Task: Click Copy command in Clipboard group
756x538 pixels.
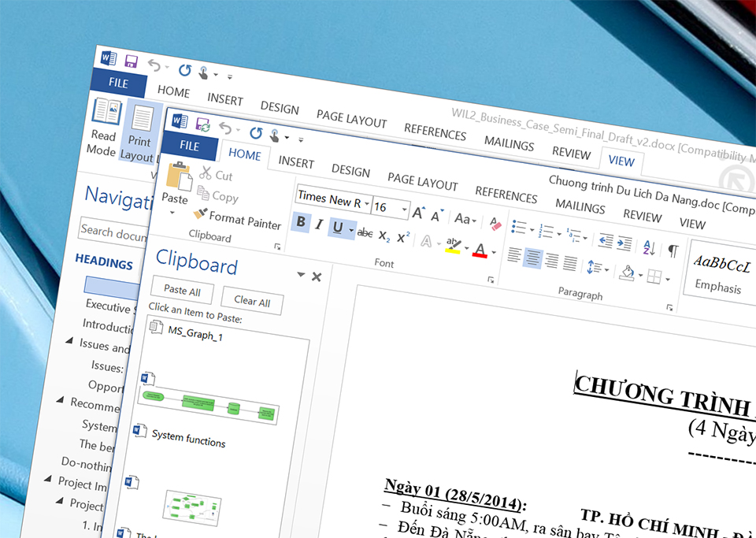Action: tap(218, 195)
